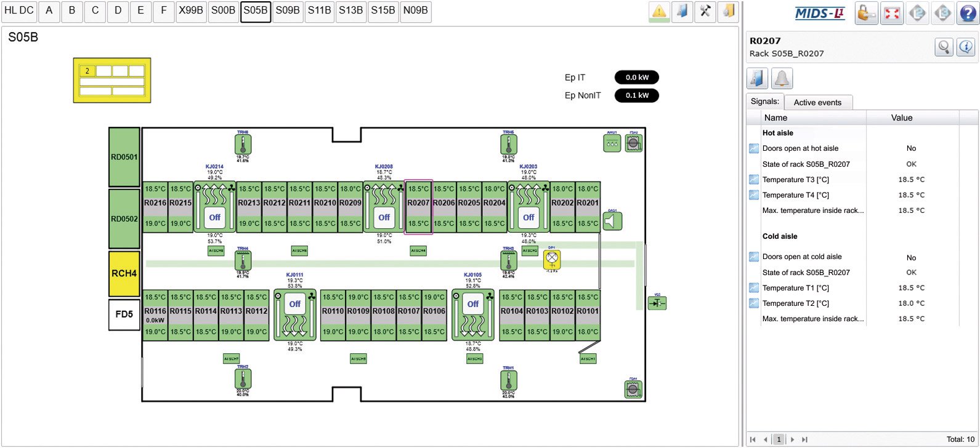Image resolution: width=980 pixels, height=448 pixels.
Task: Click the FDA2 detector icon
Action: 633,143
